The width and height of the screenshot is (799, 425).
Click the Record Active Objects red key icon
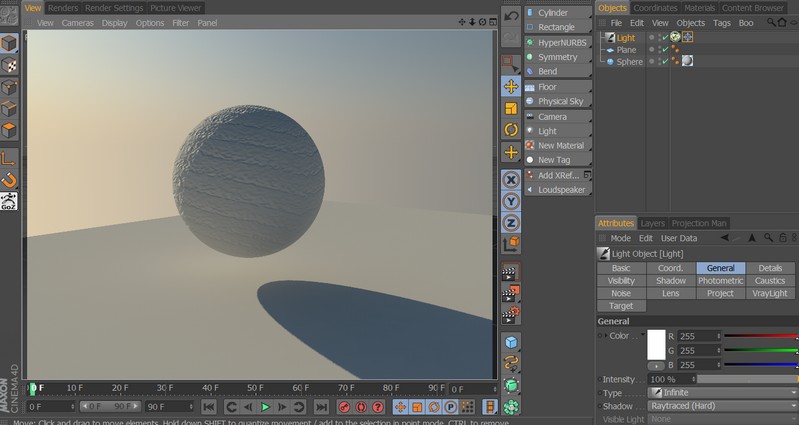pos(344,407)
